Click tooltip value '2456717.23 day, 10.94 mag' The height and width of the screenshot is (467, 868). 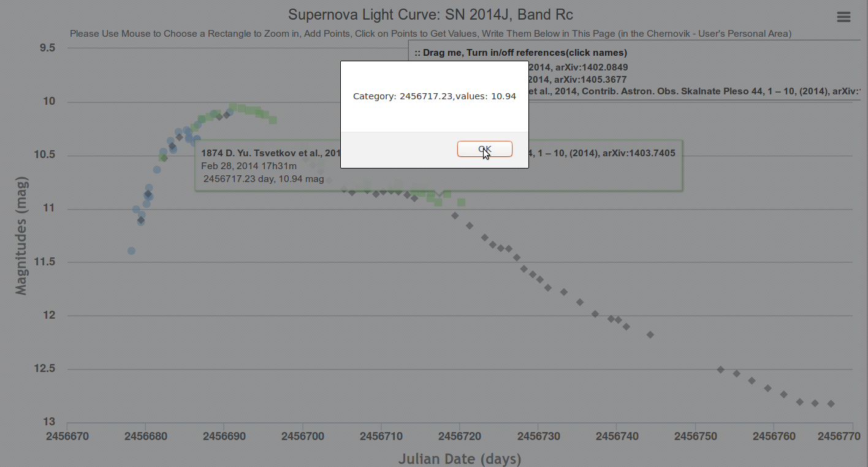264,179
